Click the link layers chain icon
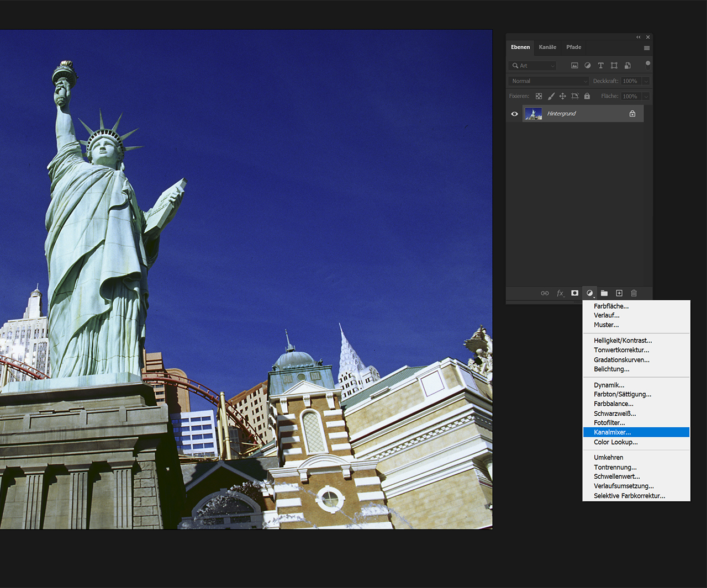 [x=545, y=293]
